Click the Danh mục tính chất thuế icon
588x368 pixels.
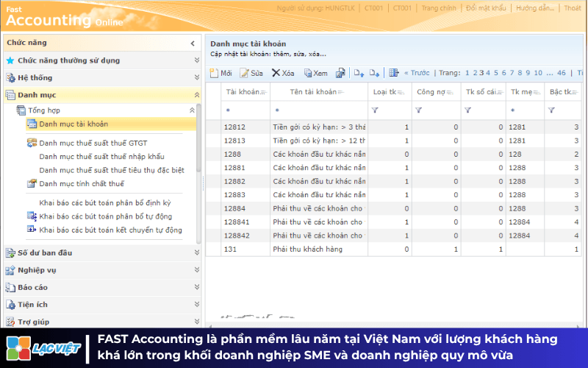coord(32,183)
